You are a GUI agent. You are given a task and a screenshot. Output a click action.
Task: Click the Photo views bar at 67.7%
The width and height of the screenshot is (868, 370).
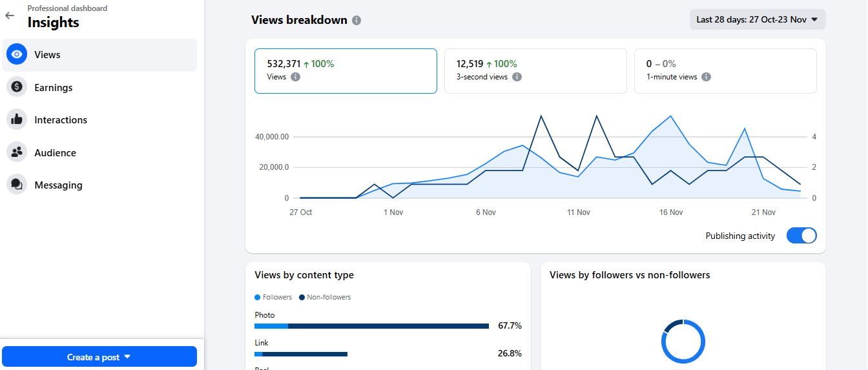pos(371,326)
